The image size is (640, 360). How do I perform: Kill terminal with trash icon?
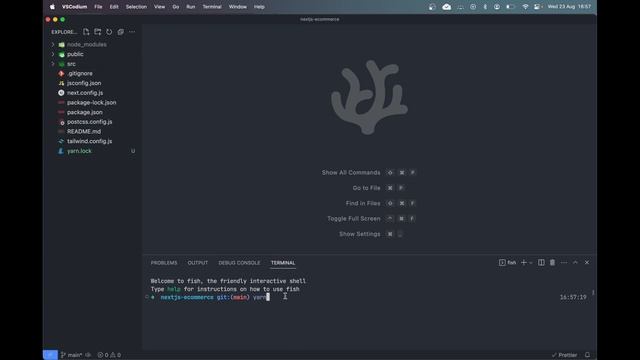(x=552, y=263)
